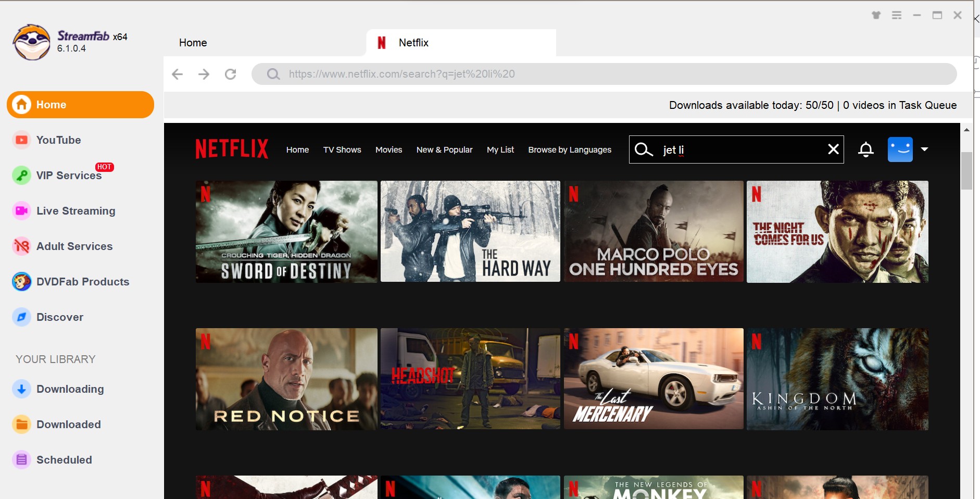Click the Netflix search magnifier icon

pyautogui.click(x=644, y=149)
